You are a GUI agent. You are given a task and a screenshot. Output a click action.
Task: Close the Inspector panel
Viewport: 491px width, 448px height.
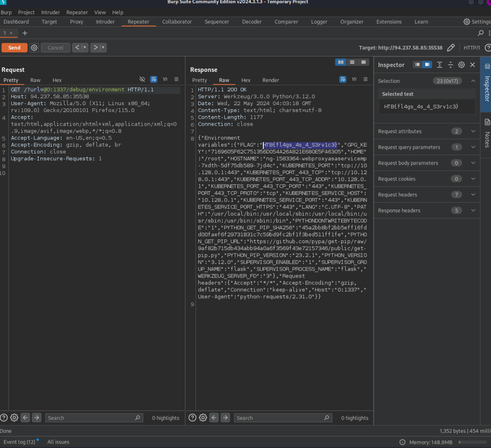[473, 64]
